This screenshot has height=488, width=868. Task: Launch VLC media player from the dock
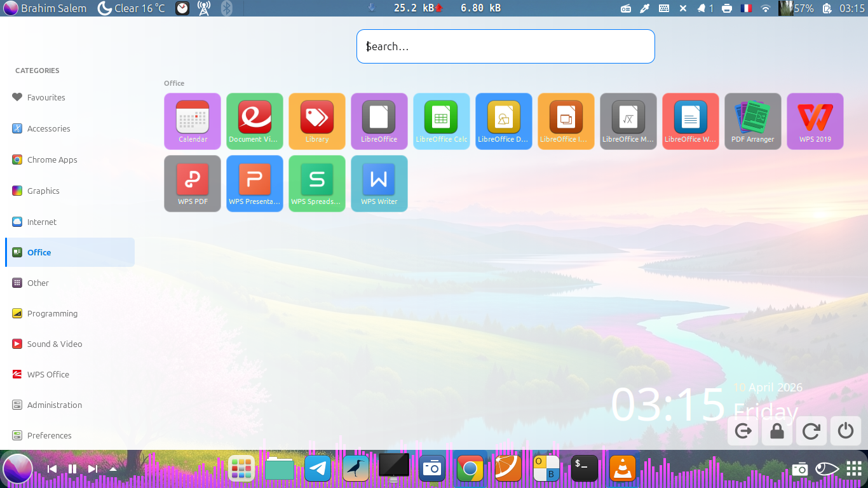623,469
